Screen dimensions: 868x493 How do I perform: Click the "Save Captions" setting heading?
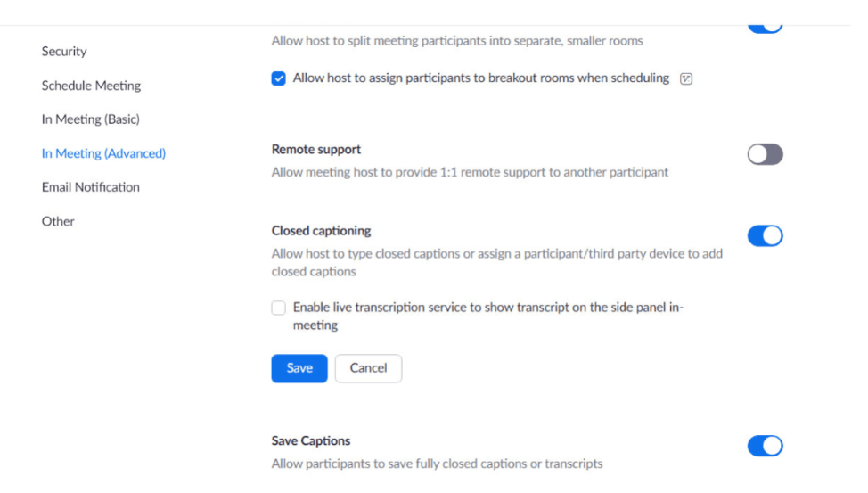point(311,441)
